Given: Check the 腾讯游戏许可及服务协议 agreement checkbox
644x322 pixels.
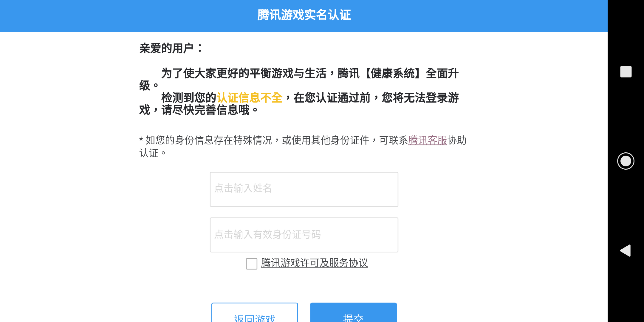Looking at the screenshot, I should click(252, 264).
